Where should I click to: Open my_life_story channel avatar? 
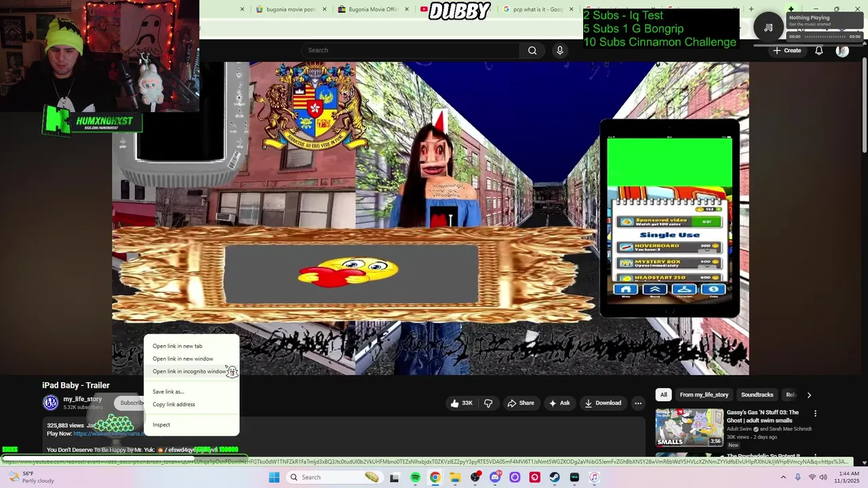(x=51, y=403)
